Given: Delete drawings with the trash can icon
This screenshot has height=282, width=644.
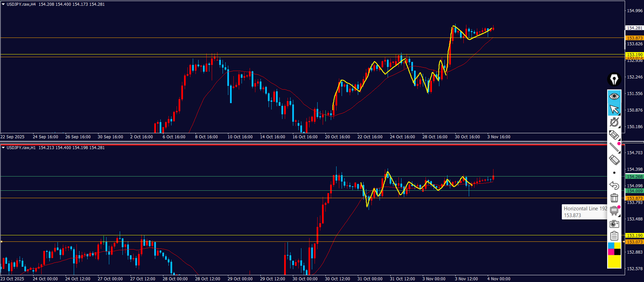Looking at the screenshot, I should [x=614, y=198].
